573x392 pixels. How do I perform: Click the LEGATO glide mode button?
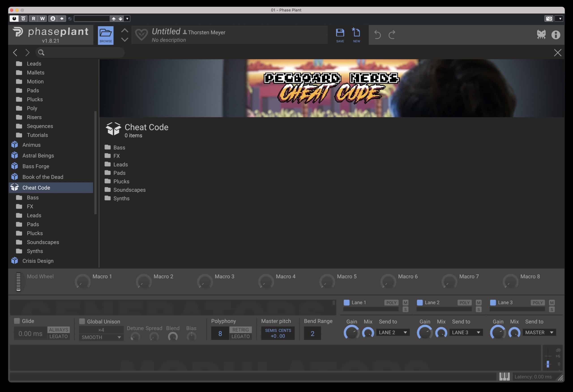58,336
